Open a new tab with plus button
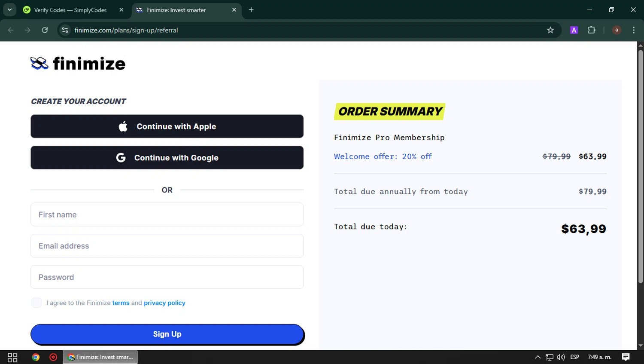This screenshot has width=644, height=364. click(251, 10)
